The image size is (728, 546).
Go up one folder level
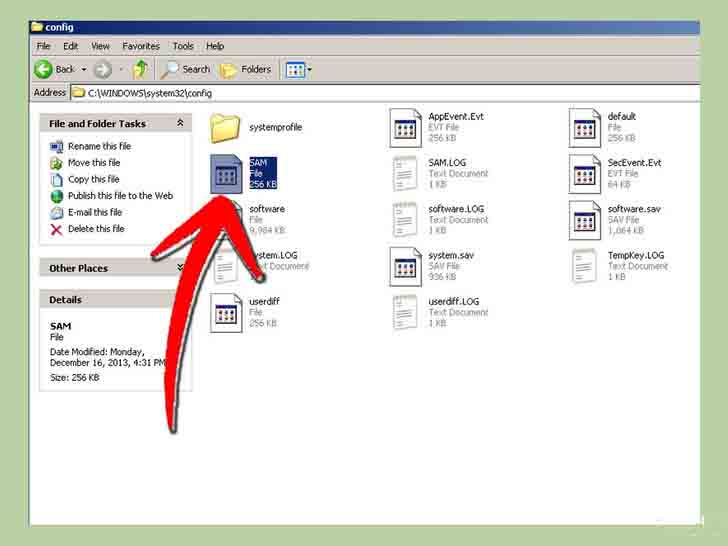pyautogui.click(x=140, y=70)
